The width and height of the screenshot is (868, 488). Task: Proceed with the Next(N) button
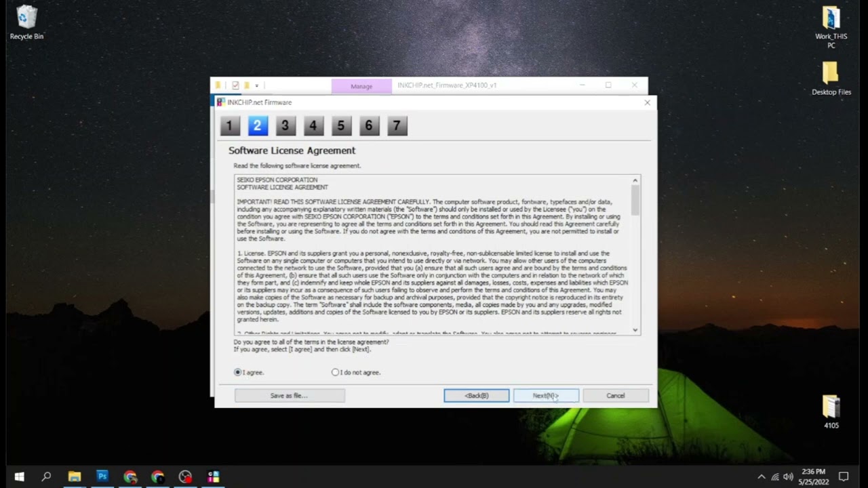coord(546,395)
